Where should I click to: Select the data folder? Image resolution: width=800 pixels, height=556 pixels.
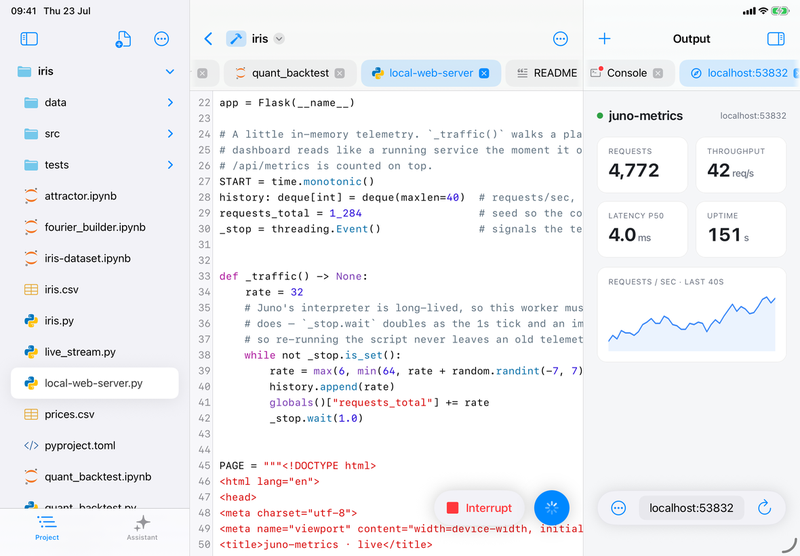[x=94, y=103]
